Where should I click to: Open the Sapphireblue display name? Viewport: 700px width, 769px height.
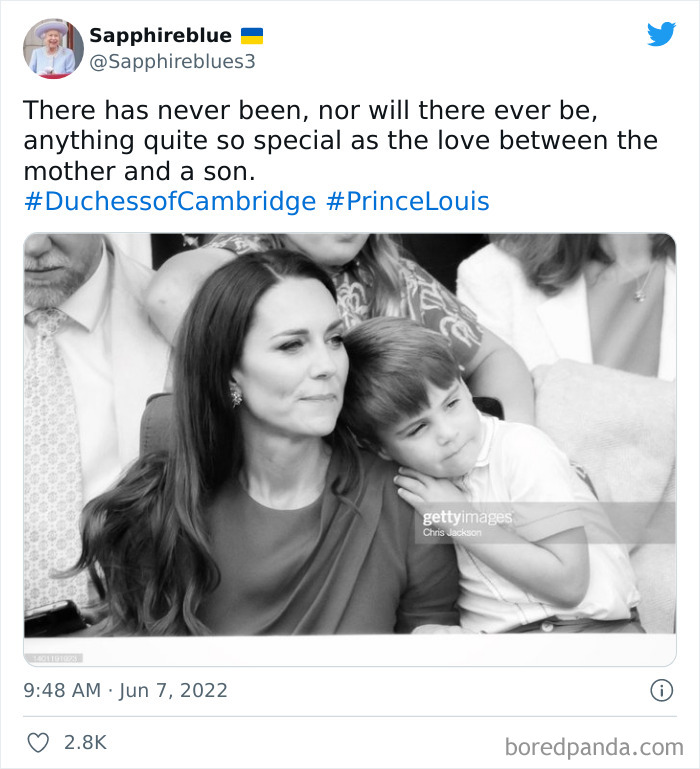[x=160, y=36]
